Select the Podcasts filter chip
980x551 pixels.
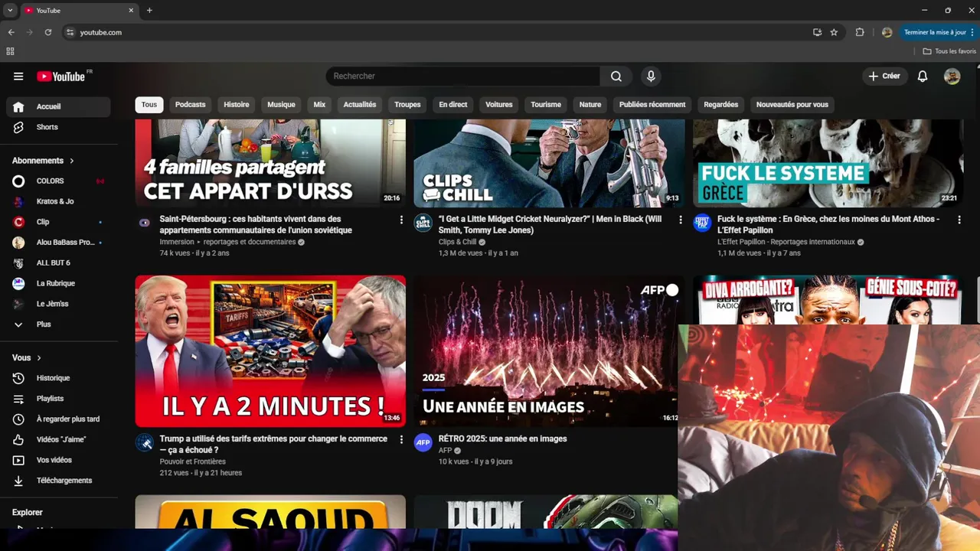(x=190, y=105)
